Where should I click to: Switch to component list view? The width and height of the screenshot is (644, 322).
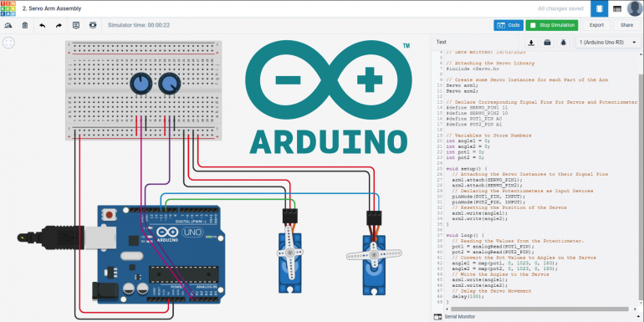coord(617,8)
